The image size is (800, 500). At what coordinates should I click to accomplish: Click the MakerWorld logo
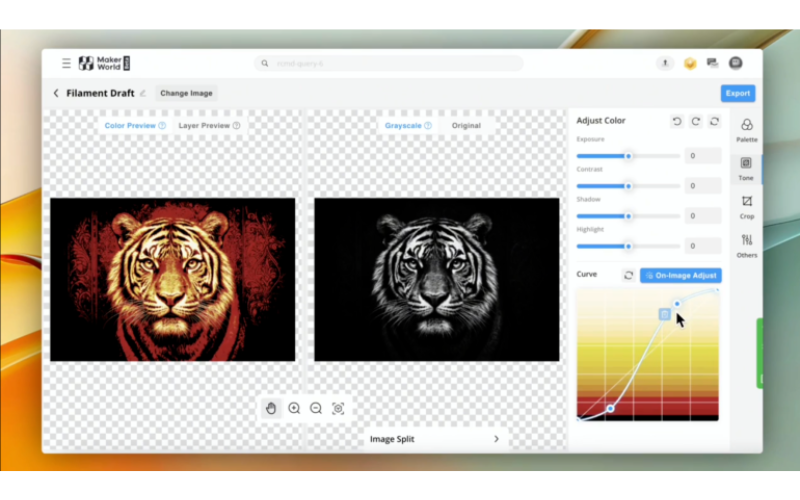[x=105, y=63]
